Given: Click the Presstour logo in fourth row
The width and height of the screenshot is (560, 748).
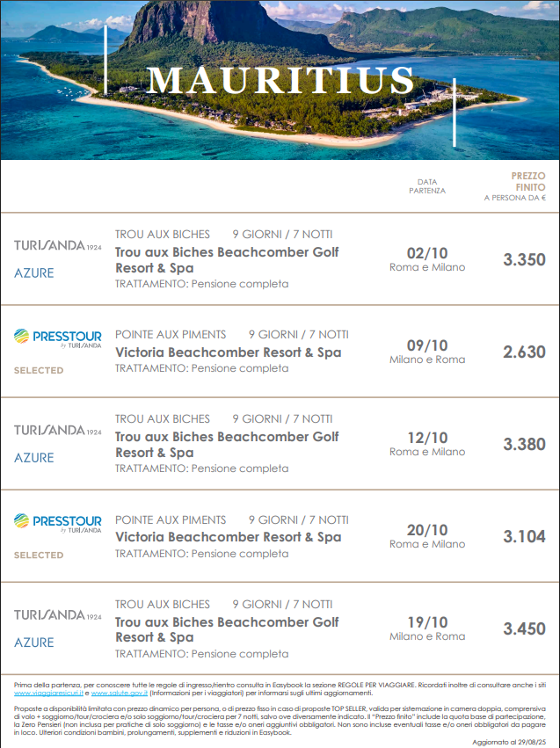Looking at the screenshot, I should 58,523.
